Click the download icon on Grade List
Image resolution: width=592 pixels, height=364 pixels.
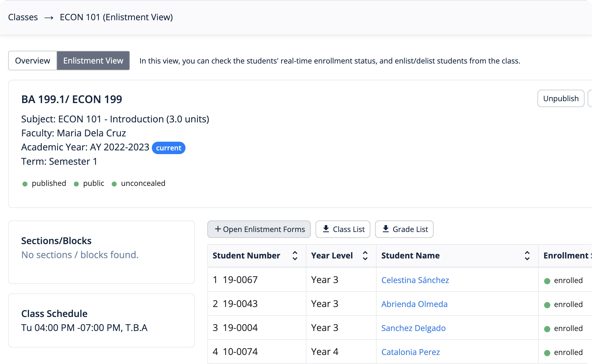pos(386,229)
